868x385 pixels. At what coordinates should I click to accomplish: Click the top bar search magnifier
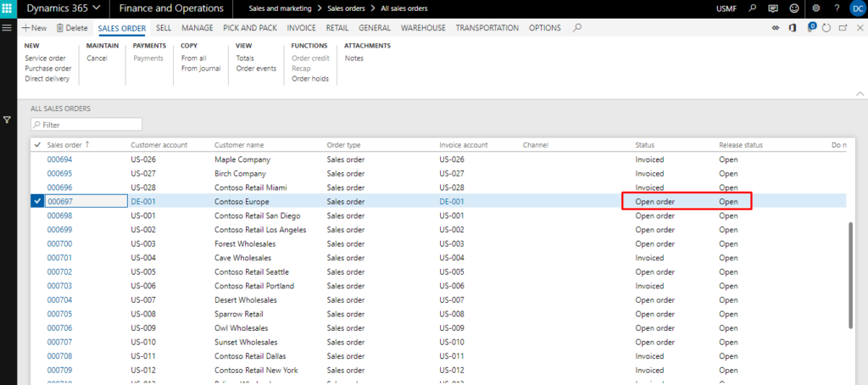(752, 8)
